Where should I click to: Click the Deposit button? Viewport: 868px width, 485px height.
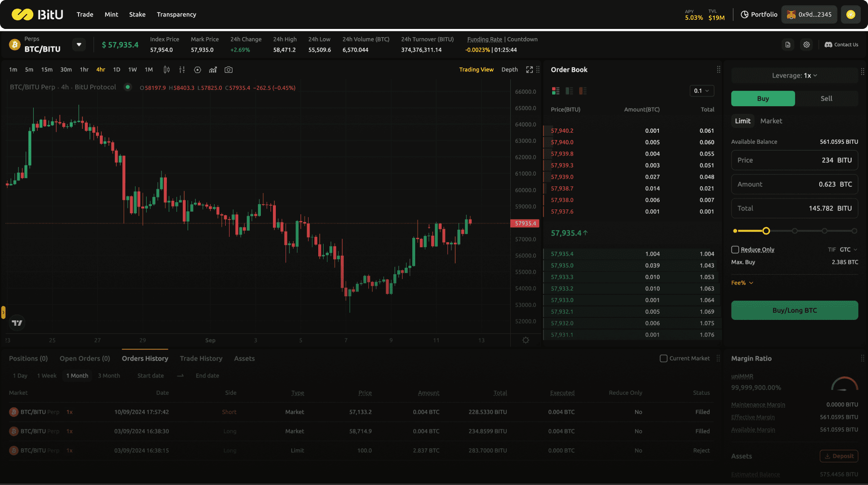pos(839,456)
